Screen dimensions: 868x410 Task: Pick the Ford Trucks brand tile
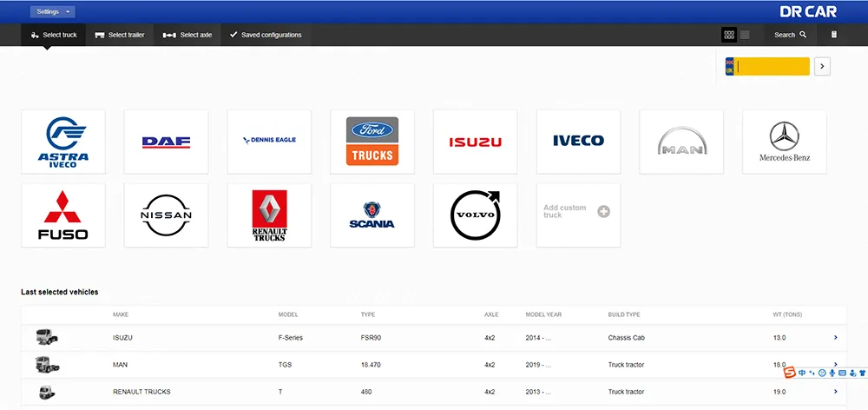coord(372,142)
